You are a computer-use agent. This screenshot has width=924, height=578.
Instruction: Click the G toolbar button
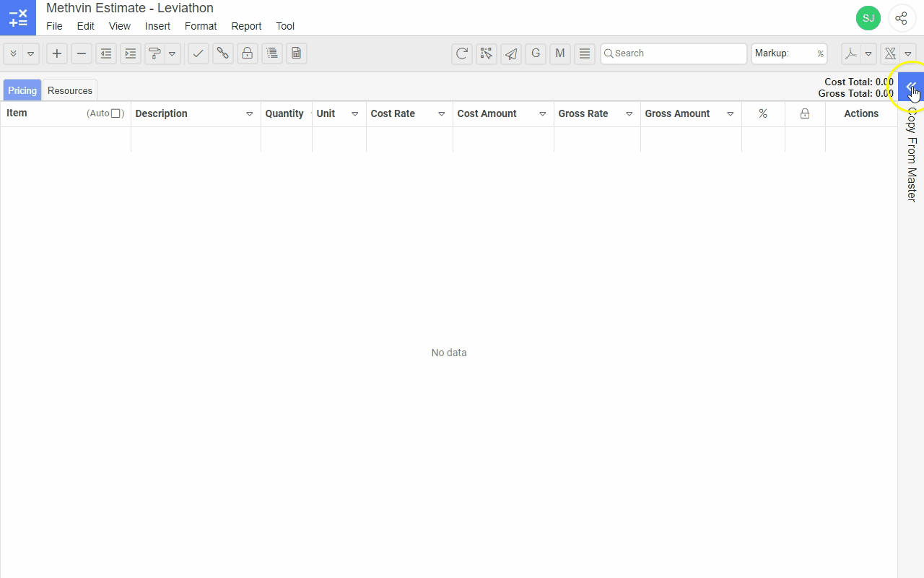[x=536, y=53]
